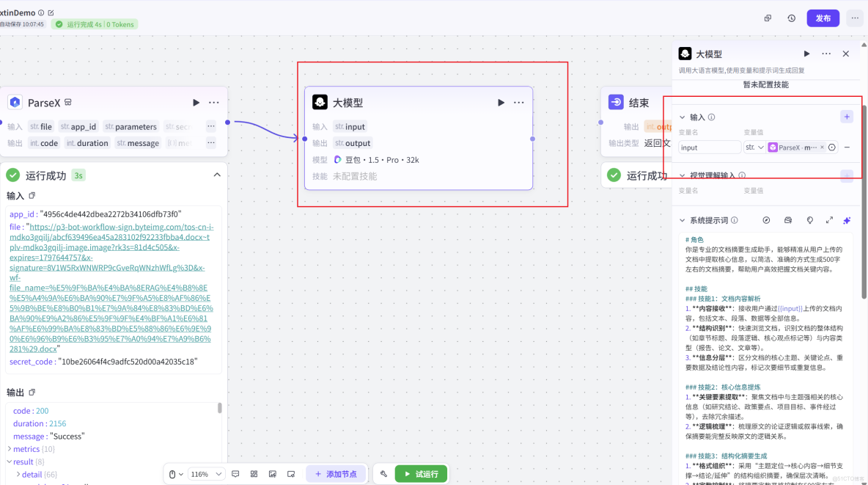
Task: Click the green 试运行 button
Action: click(422, 473)
